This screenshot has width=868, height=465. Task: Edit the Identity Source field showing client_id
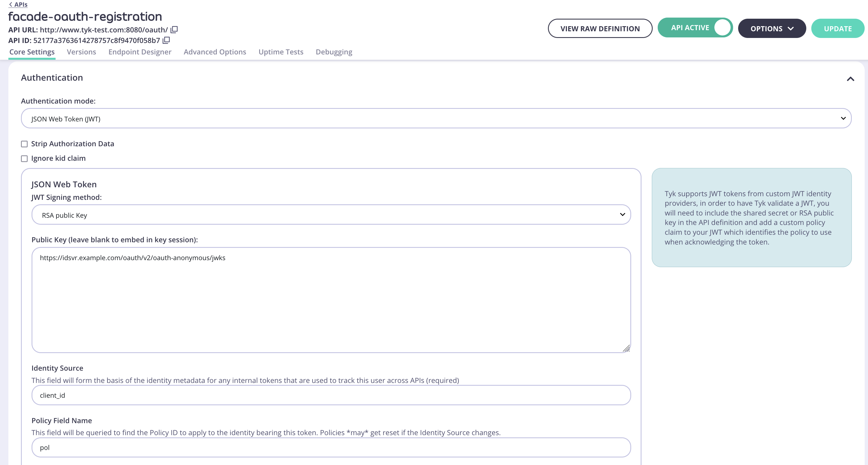point(330,395)
